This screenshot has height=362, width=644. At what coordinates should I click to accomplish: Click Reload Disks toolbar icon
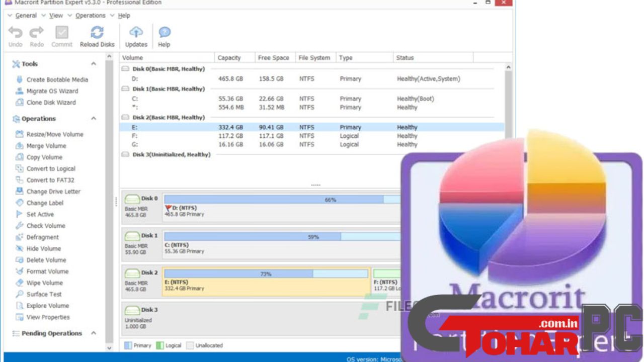(97, 33)
